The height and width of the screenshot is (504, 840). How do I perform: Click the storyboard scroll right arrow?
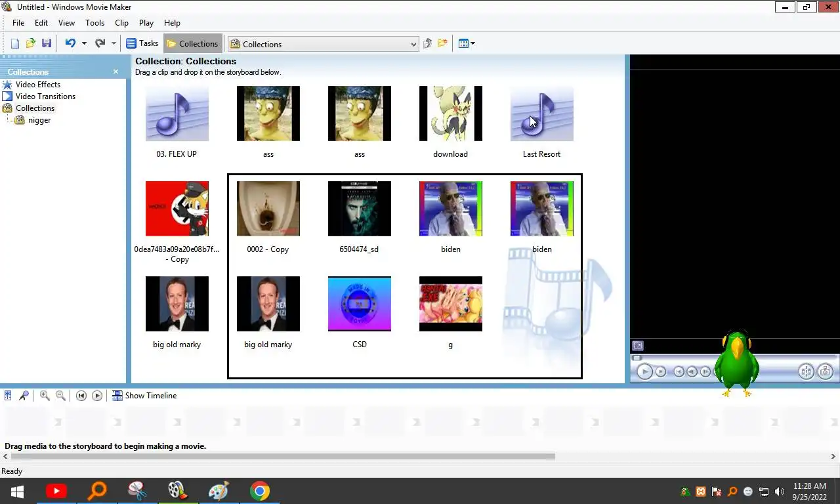point(834,456)
